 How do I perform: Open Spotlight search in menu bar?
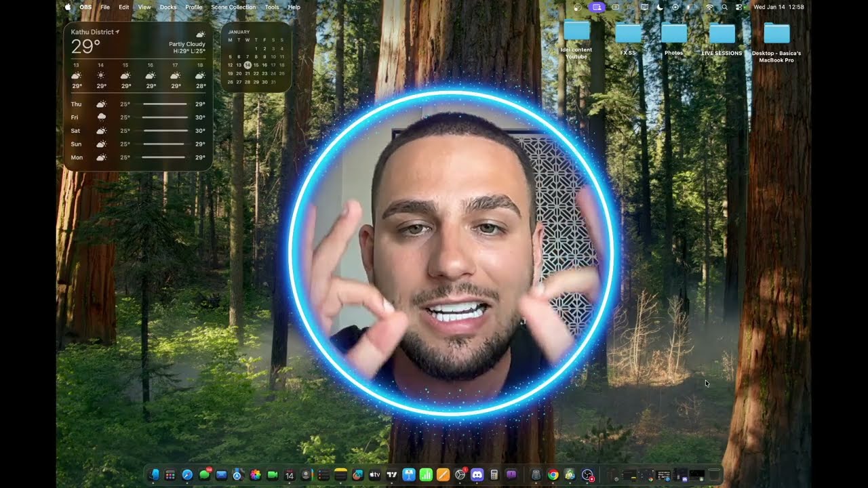coord(725,7)
